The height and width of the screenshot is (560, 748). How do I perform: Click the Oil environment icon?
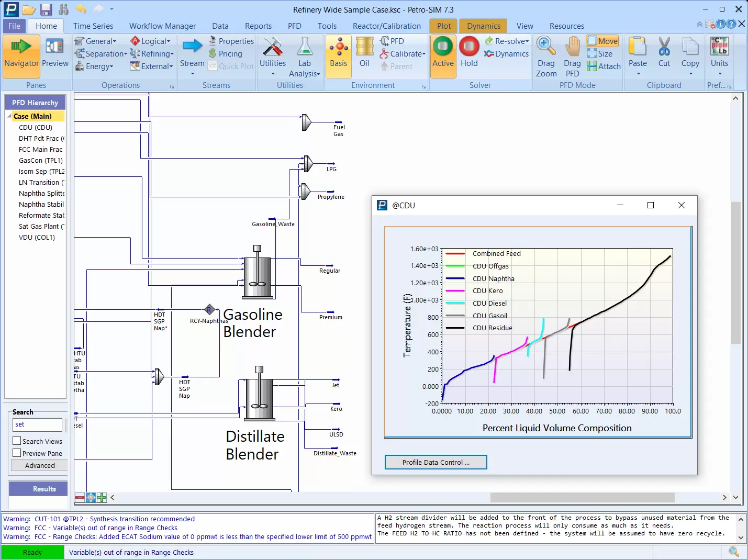(364, 47)
